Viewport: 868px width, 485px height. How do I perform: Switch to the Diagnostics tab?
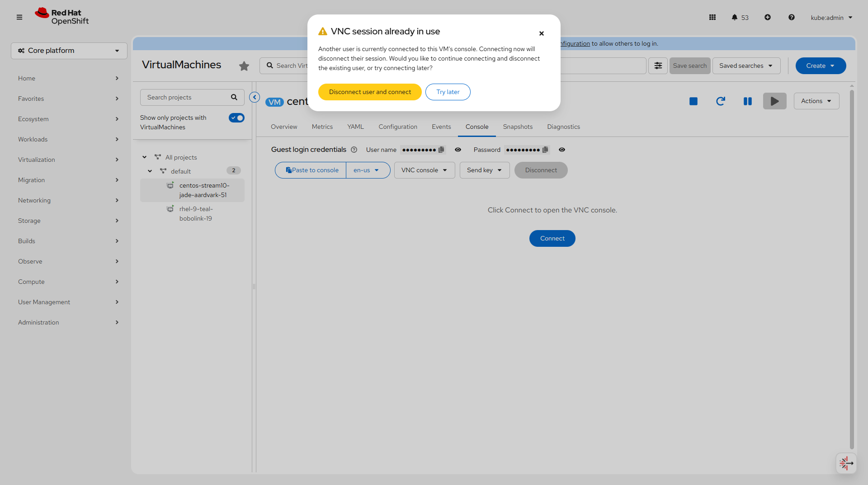(x=564, y=127)
